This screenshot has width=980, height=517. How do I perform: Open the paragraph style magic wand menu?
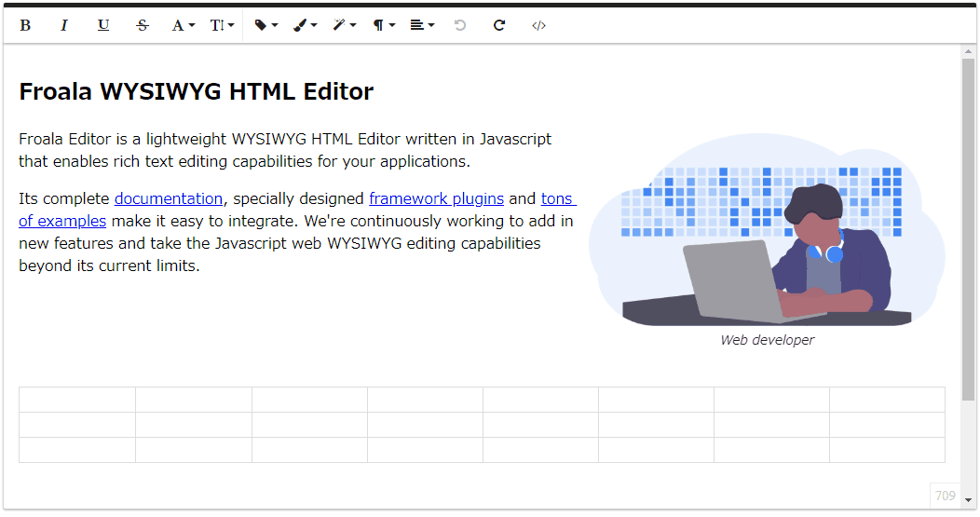tap(344, 25)
